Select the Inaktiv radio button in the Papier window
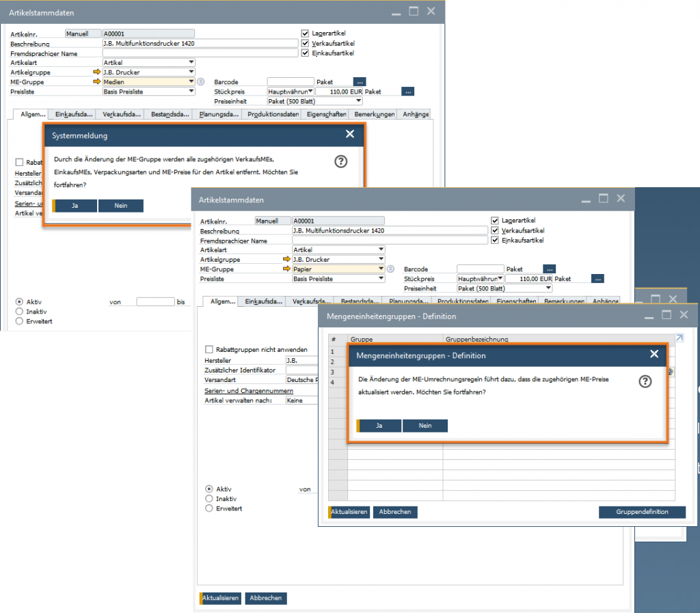 click(x=209, y=499)
